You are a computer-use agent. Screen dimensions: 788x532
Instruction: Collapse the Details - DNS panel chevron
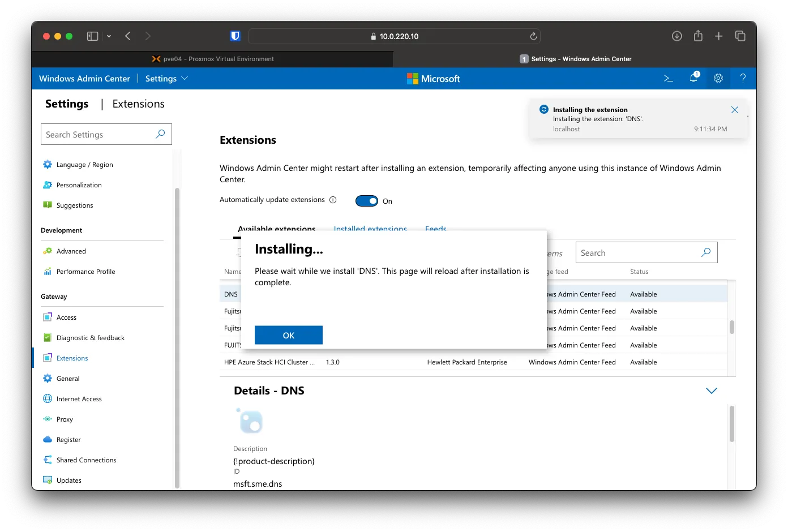pyautogui.click(x=712, y=391)
